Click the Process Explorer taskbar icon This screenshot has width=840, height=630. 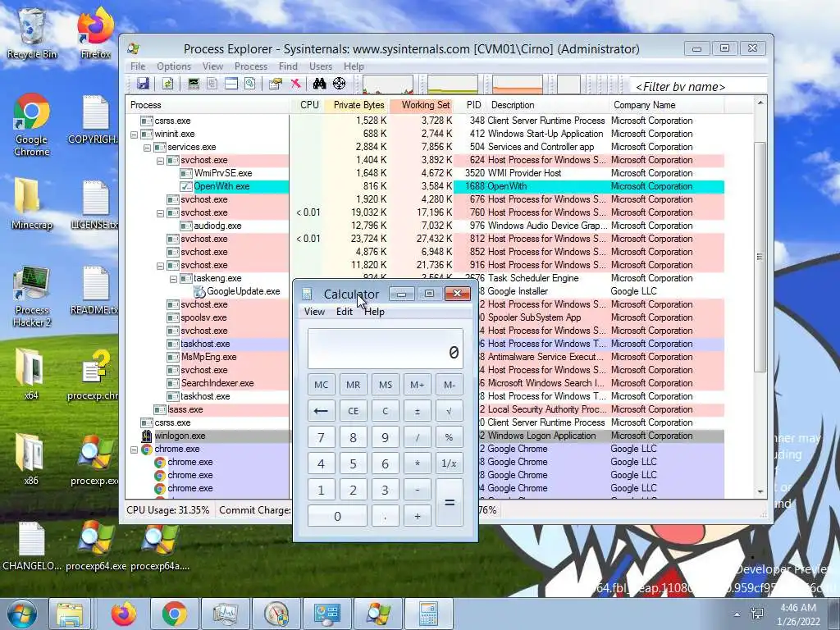click(x=378, y=614)
